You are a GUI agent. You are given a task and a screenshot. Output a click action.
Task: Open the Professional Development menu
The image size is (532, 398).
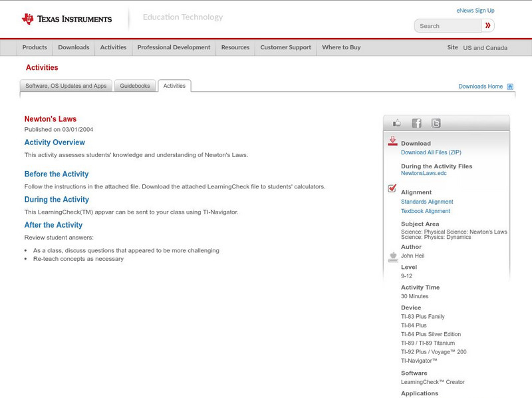(174, 48)
